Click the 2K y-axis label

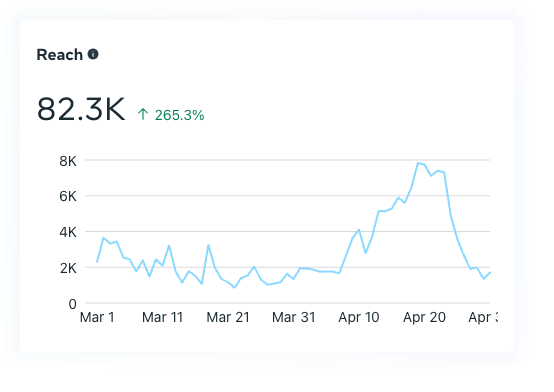pyautogui.click(x=68, y=268)
